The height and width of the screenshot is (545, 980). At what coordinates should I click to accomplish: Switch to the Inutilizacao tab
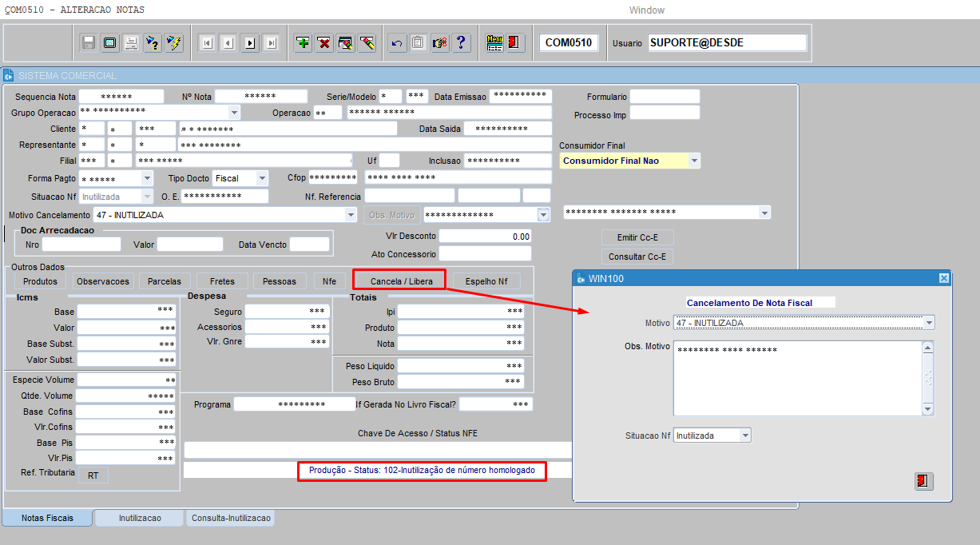(140, 518)
